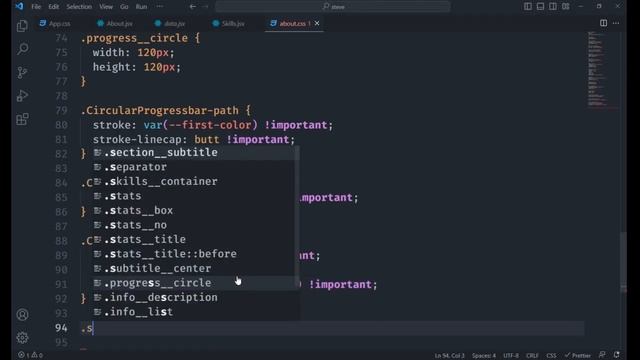The width and height of the screenshot is (640, 360).
Task: Choose .separator suggestion
Action: (194, 167)
